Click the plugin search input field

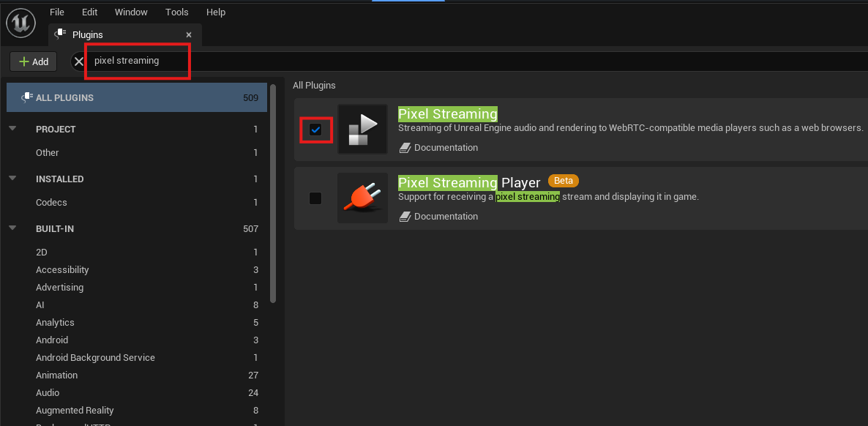tap(138, 61)
